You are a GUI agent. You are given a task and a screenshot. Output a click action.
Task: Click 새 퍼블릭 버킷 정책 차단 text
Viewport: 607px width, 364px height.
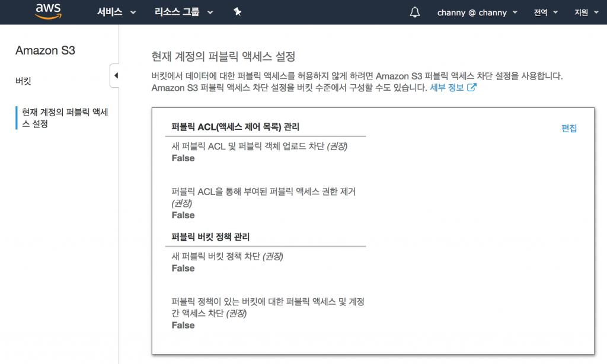tap(227, 256)
